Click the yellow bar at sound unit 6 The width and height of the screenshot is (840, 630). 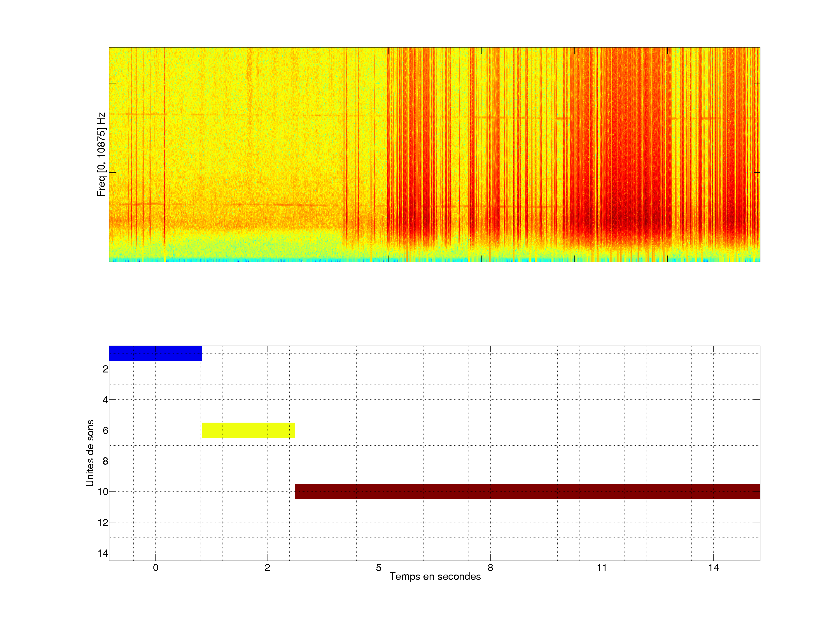249,430
